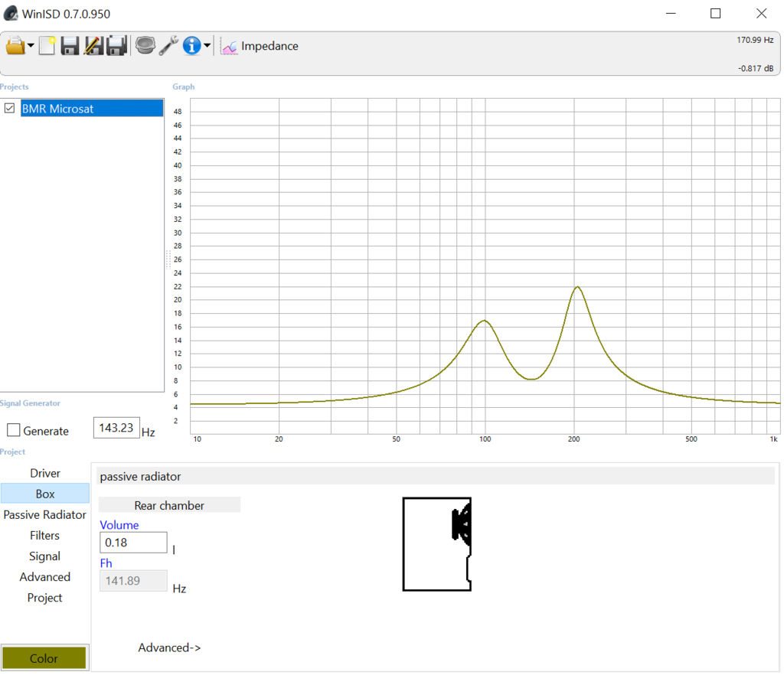Click WinISD app icon in title bar

click(11, 14)
